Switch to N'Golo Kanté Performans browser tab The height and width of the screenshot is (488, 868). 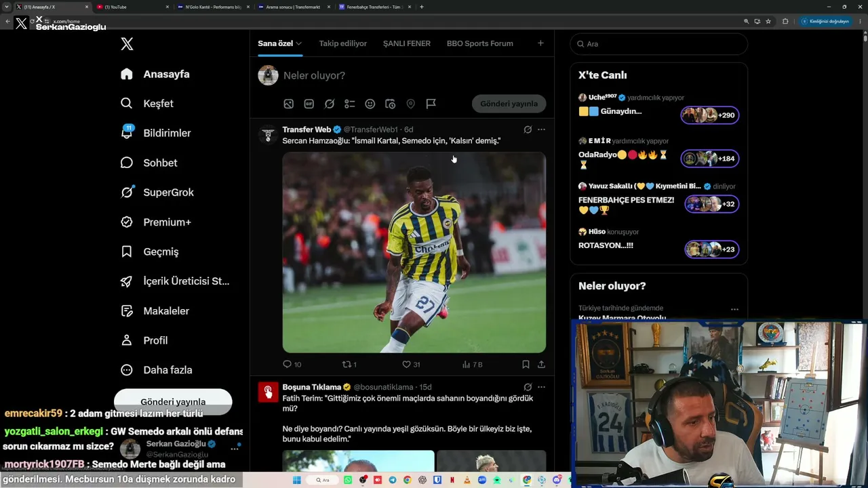pyautogui.click(x=214, y=7)
